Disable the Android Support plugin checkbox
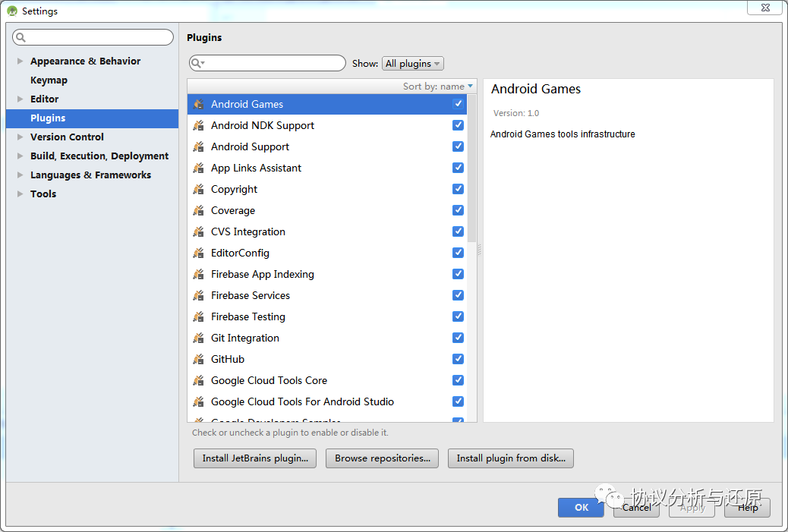 pos(458,146)
